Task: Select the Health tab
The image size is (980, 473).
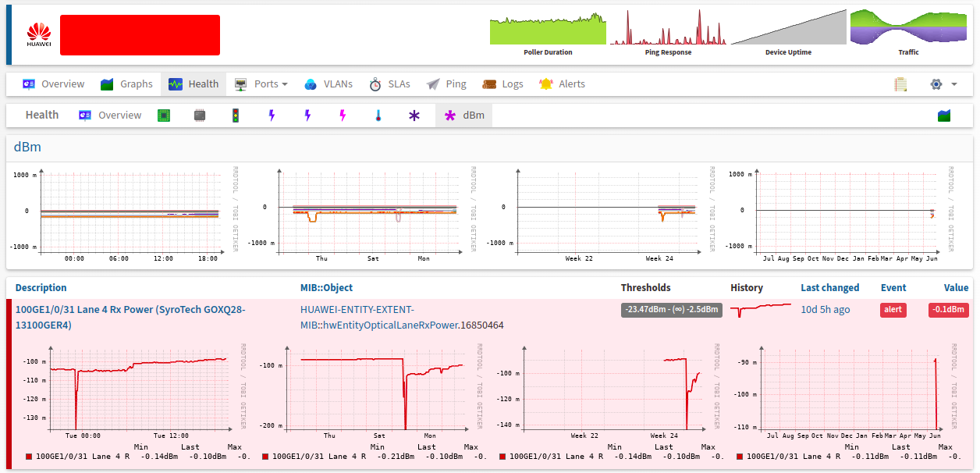Action: click(194, 84)
